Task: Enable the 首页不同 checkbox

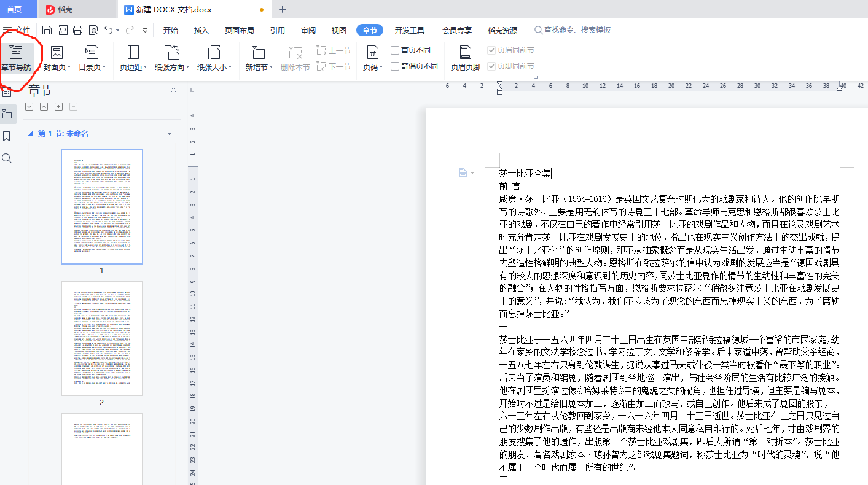Action: point(395,50)
